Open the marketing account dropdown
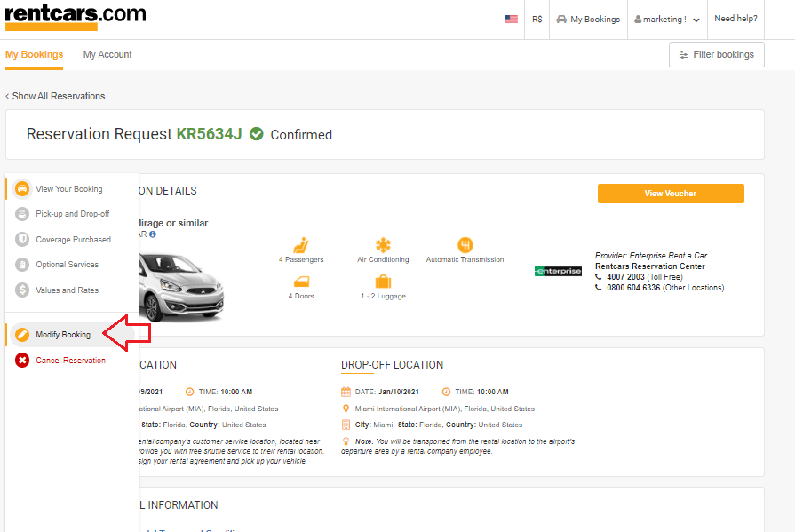The width and height of the screenshot is (795, 532). (667, 19)
